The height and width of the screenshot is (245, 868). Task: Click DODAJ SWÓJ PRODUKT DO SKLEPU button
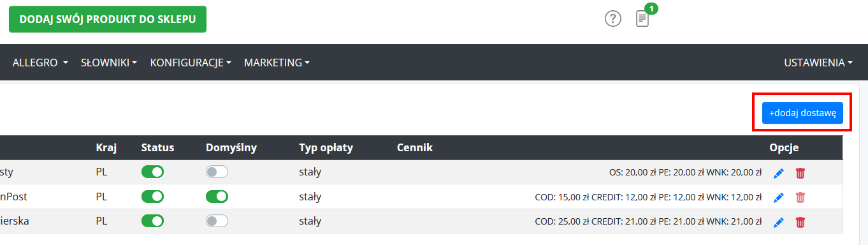click(x=108, y=19)
